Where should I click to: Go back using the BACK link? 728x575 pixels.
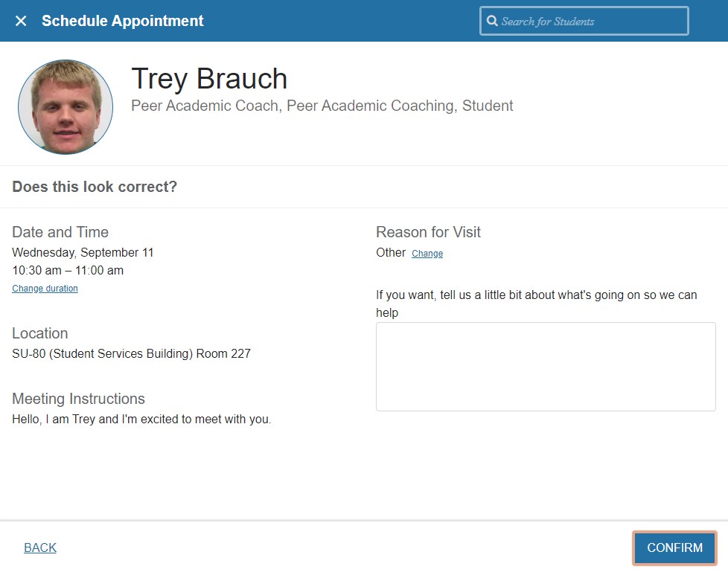40,547
